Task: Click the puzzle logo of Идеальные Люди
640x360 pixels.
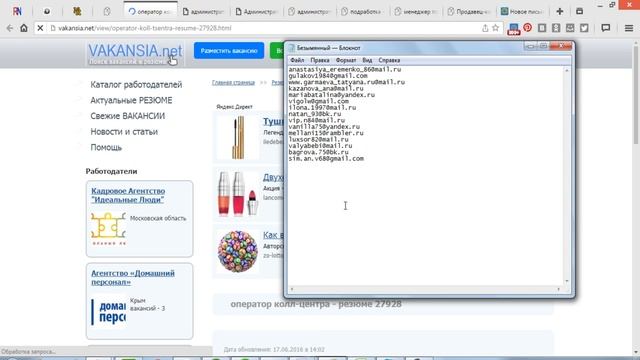Action: 108,229
